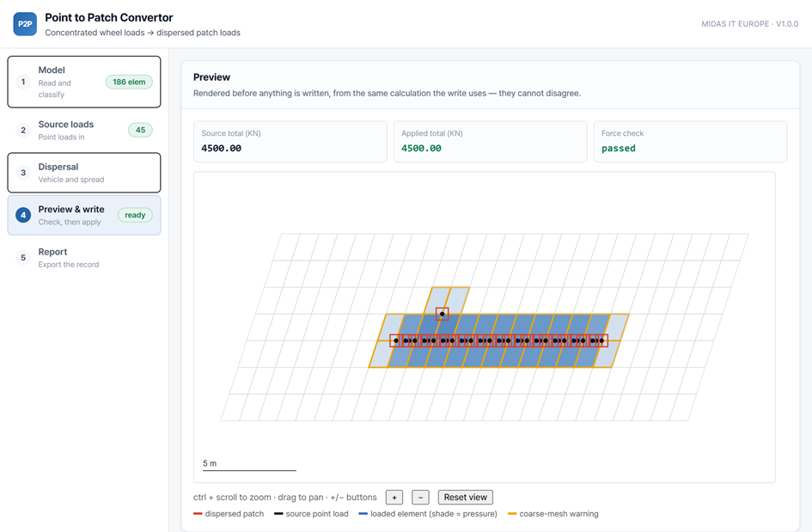
Task: Click the isolated upper point load marker
Action: (442, 314)
